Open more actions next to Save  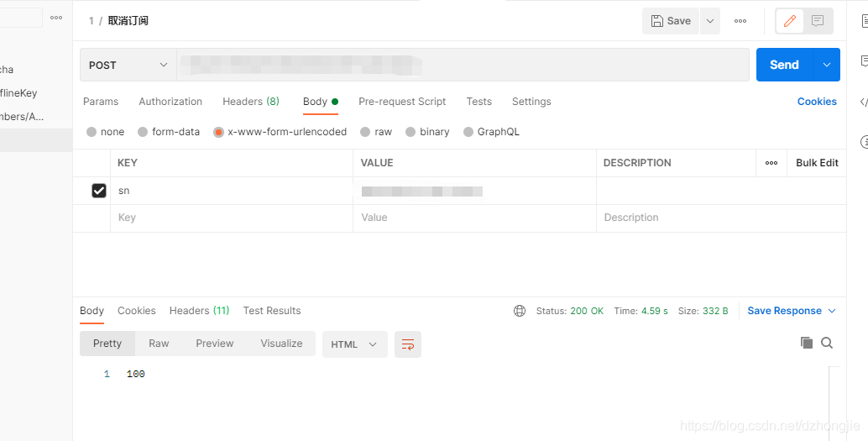(740, 21)
